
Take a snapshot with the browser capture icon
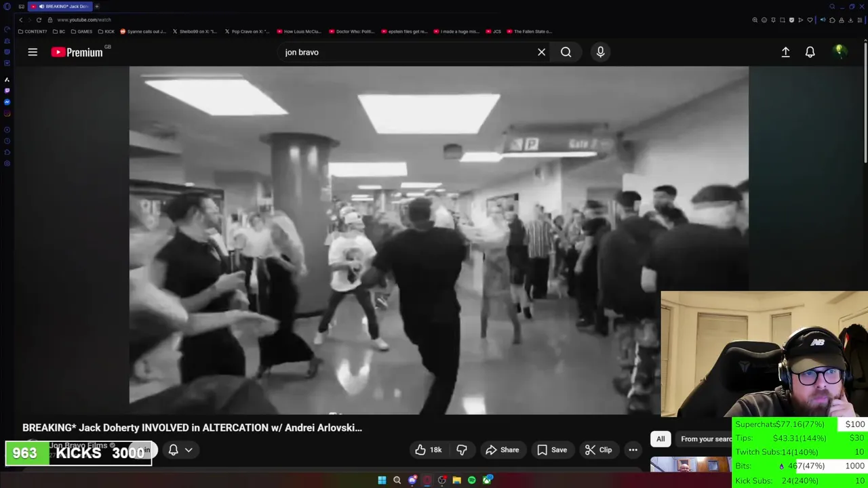pyautogui.click(x=783, y=20)
